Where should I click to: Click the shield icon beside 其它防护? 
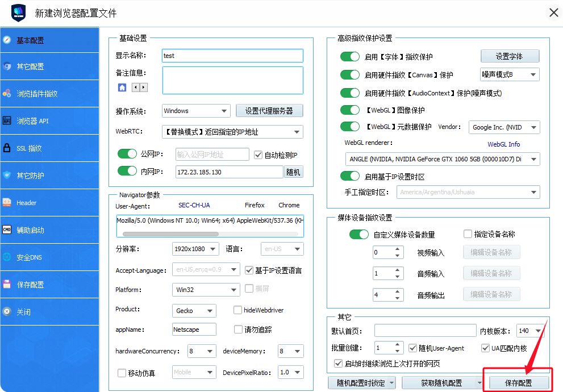(7, 176)
